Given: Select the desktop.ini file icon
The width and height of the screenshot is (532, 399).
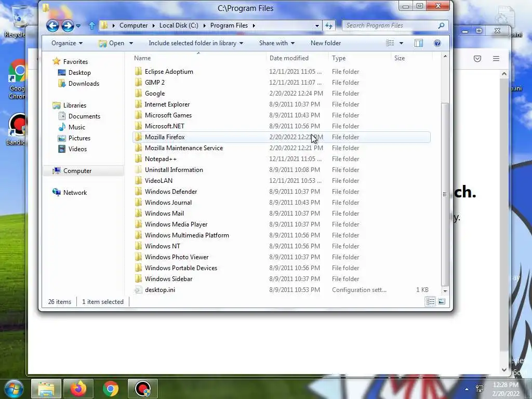Looking at the screenshot, I should (x=138, y=290).
